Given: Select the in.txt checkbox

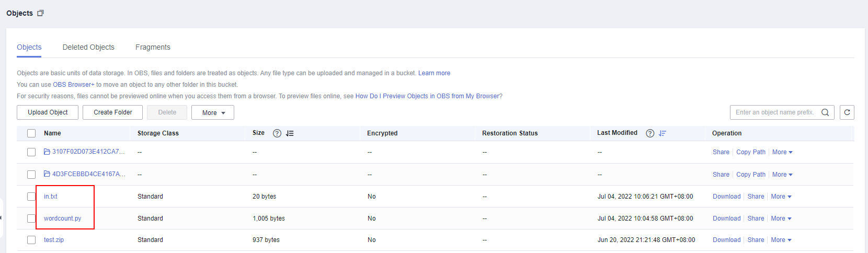Looking at the screenshot, I should click(x=31, y=197).
